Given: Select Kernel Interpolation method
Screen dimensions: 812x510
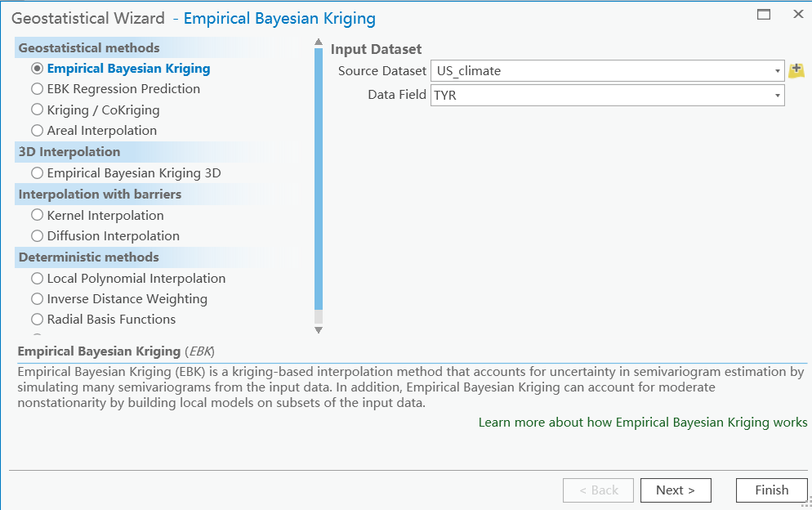Looking at the screenshot, I should click(x=37, y=216).
